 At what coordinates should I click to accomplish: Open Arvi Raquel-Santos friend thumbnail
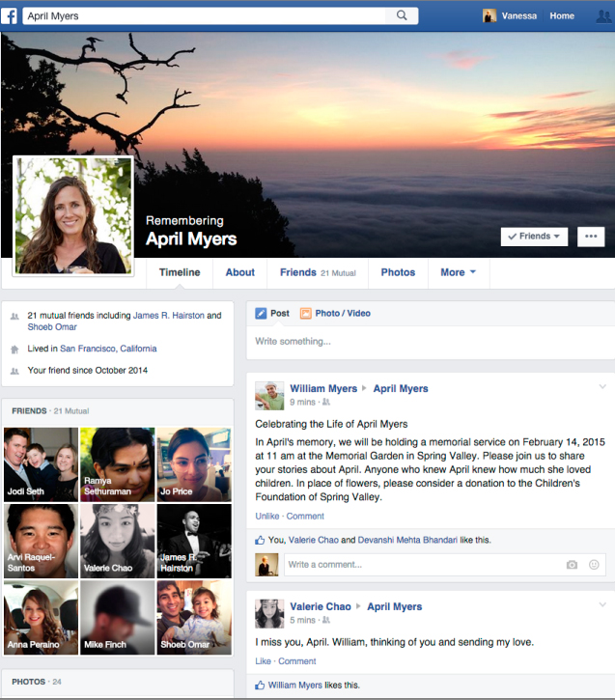pyautogui.click(x=42, y=541)
